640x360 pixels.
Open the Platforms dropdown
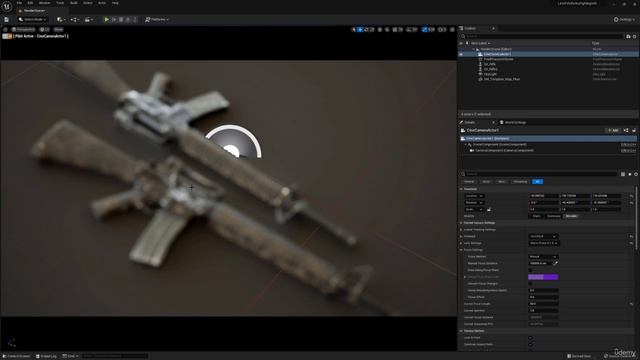click(x=157, y=20)
